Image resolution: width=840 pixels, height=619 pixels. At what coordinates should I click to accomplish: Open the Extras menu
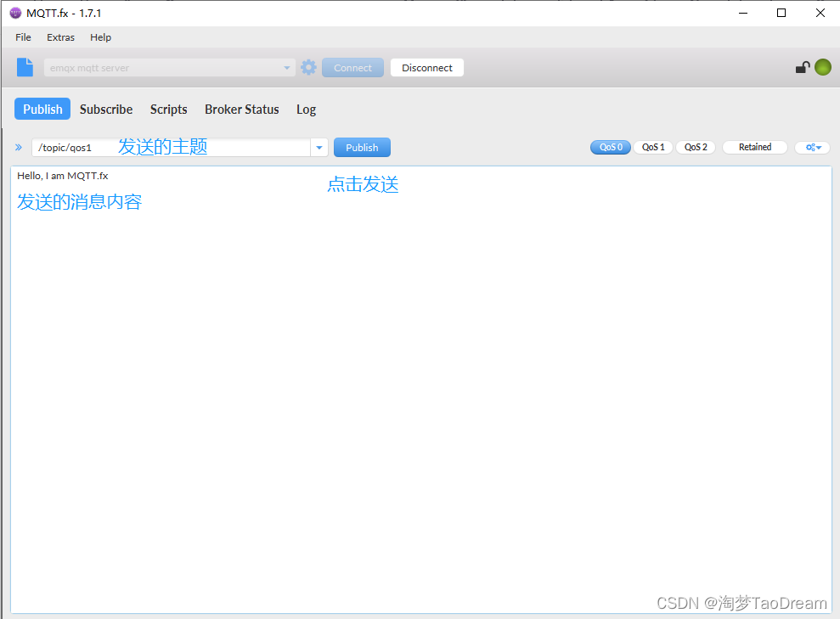coord(60,37)
